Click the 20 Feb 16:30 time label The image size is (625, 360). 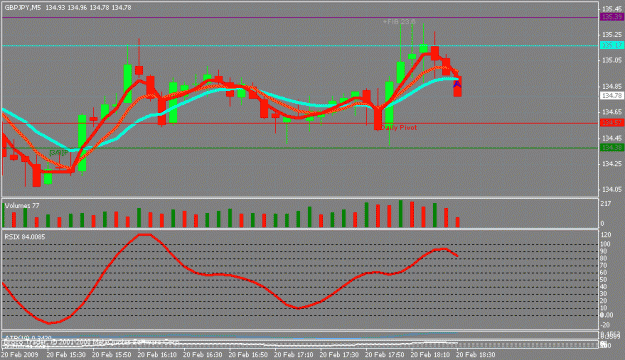tap(202, 354)
